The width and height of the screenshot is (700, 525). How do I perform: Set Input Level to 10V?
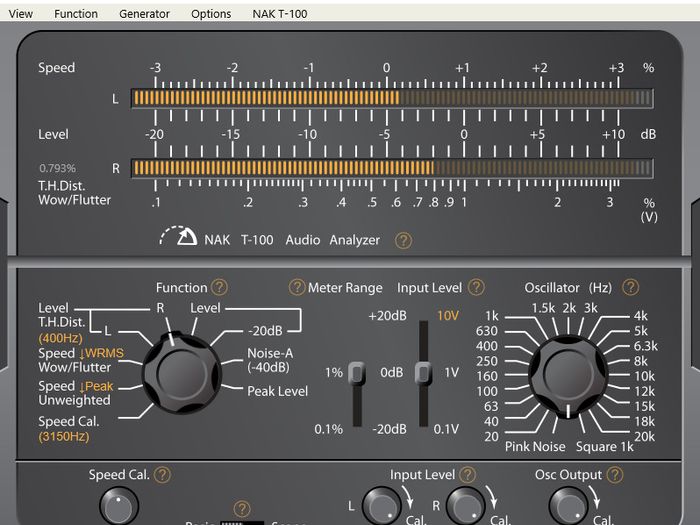coord(448,316)
